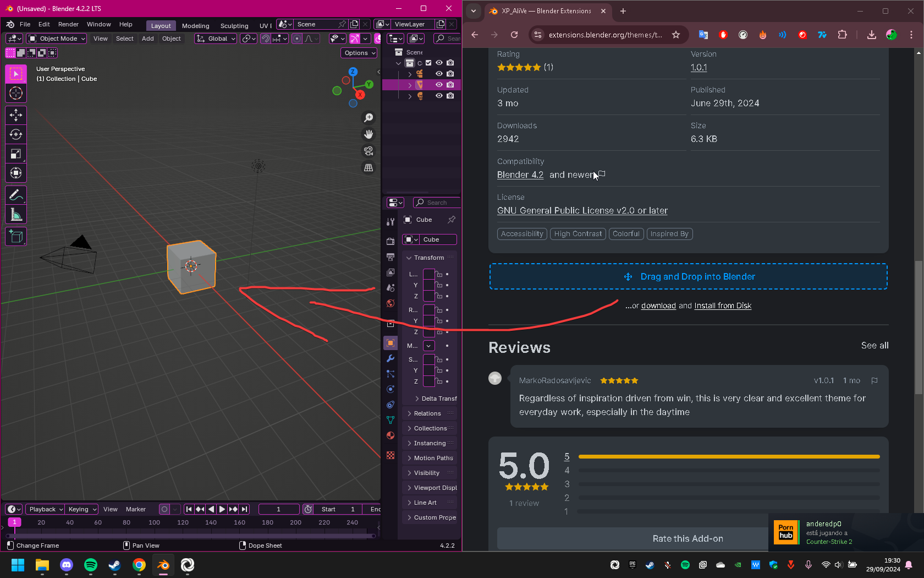The image size is (924, 578).
Task: Open the Output properties tab (printer icon)
Action: click(391, 257)
